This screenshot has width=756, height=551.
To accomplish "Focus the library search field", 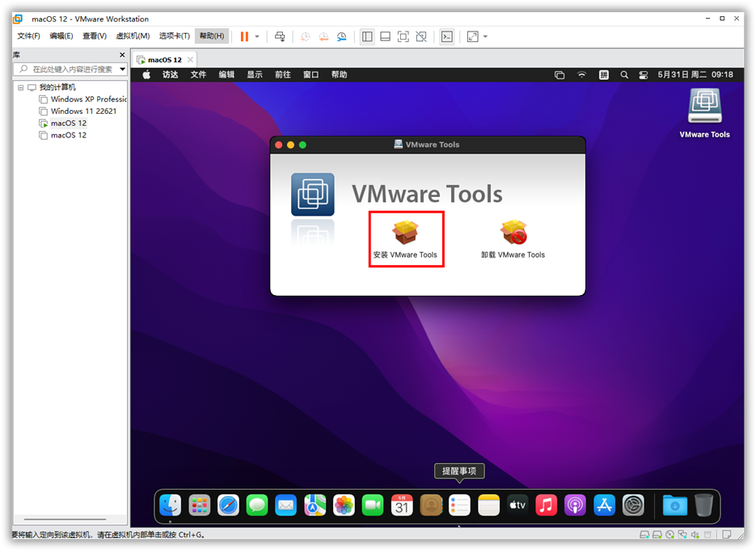I will [70, 69].
